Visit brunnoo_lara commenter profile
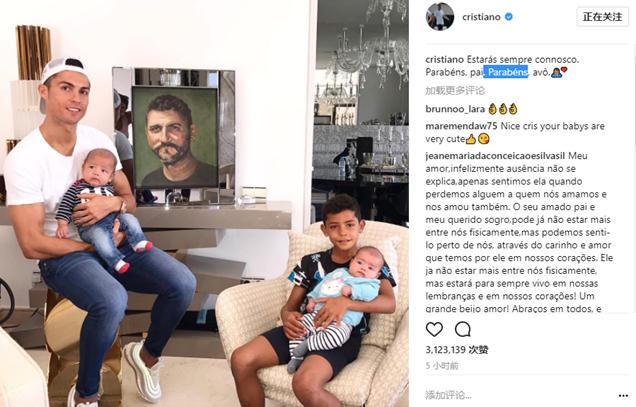 tap(455, 109)
